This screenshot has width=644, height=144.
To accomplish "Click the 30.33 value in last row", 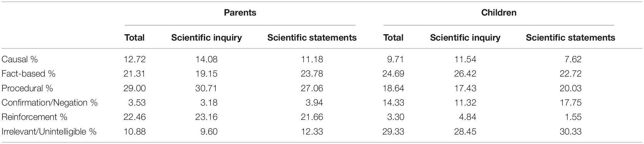I will (570, 132).
